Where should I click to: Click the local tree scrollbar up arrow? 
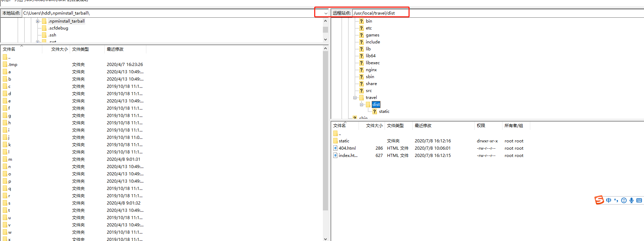click(x=325, y=21)
